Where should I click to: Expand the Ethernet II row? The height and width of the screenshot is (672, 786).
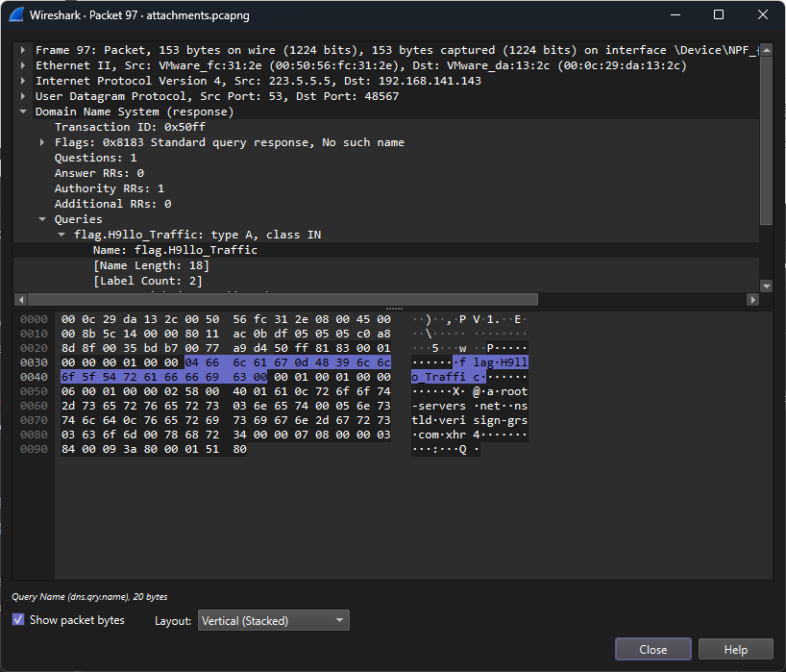[22, 65]
